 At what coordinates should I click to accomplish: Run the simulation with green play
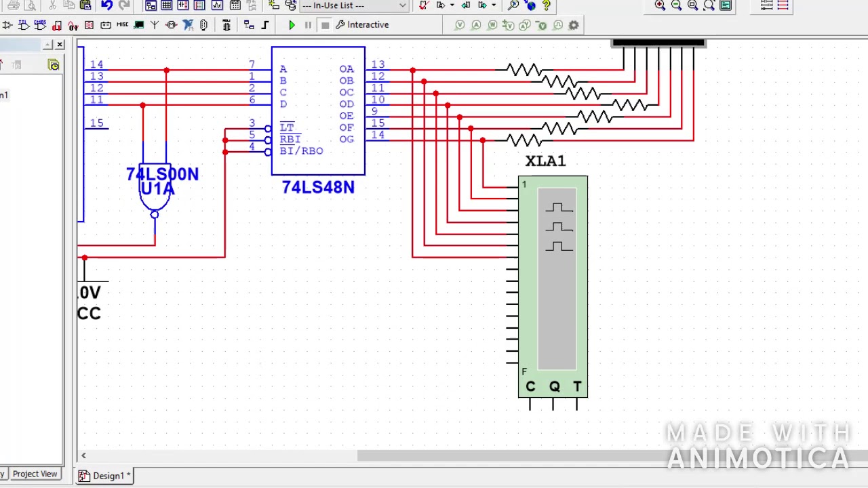tap(292, 25)
